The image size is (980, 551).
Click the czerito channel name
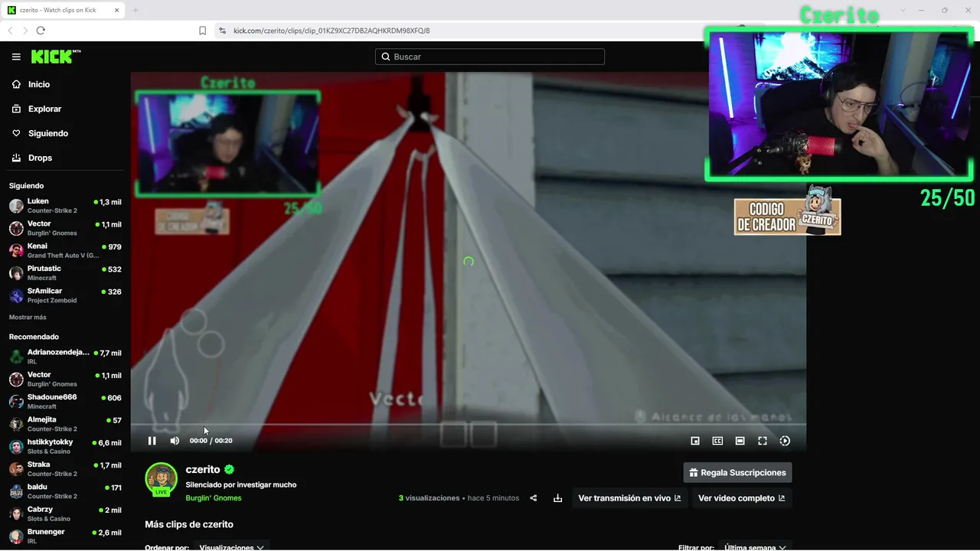point(203,469)
